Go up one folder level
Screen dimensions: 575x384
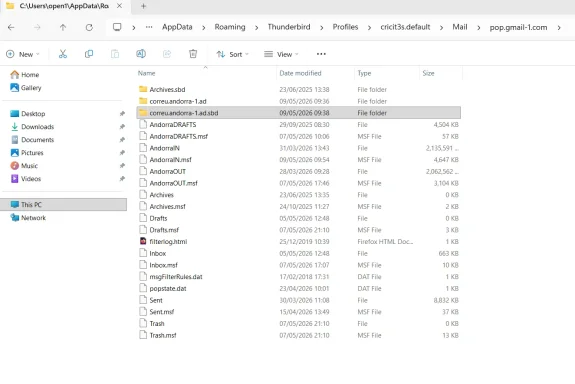click(63, 28)
